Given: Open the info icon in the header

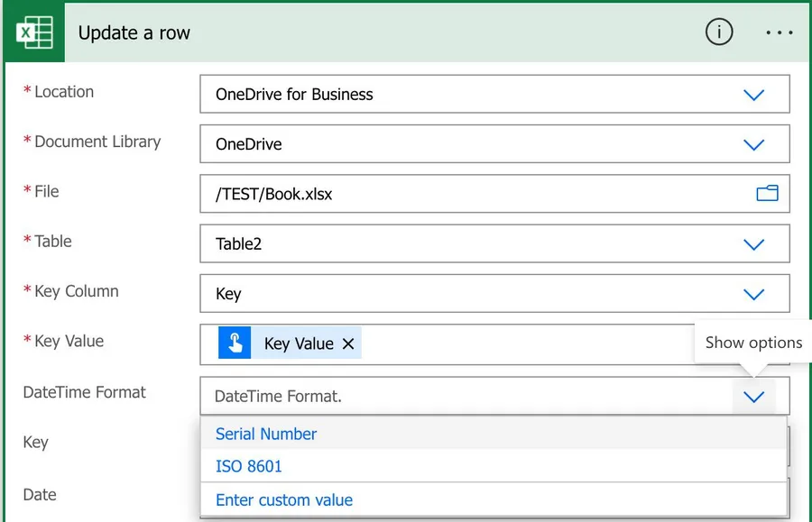Looking at the screenshot, I should pyautogui.click(x=718, y=32).
